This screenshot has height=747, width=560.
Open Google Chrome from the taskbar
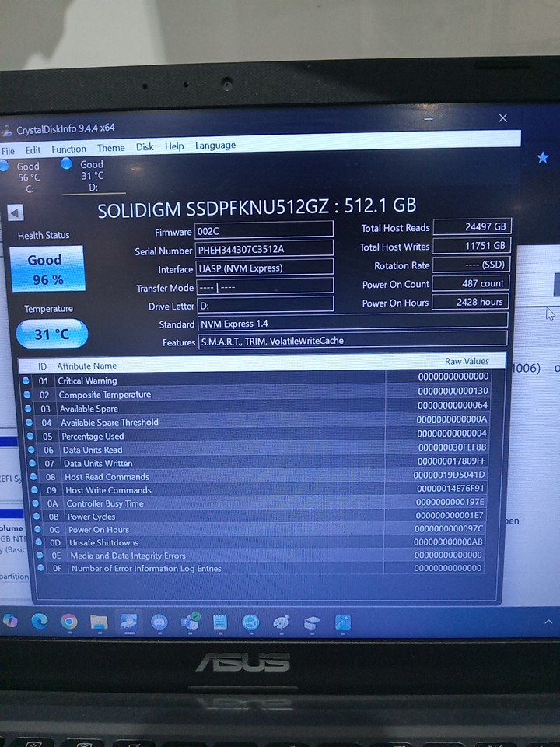tap(69, 621)
